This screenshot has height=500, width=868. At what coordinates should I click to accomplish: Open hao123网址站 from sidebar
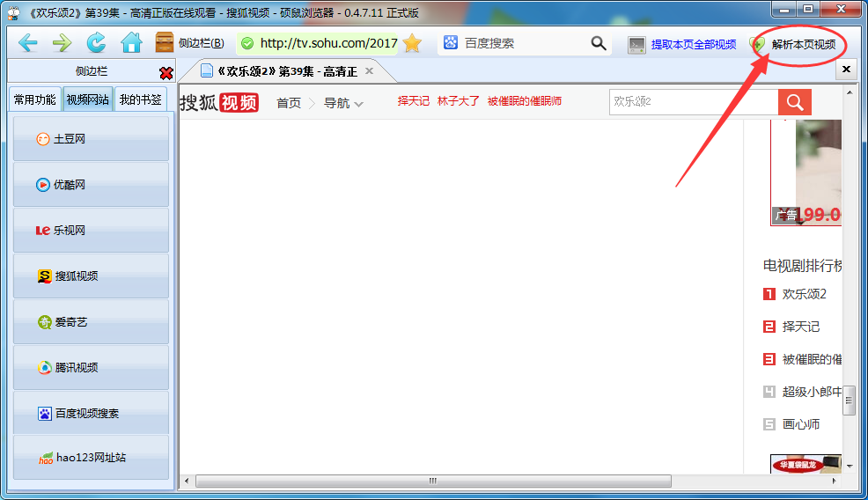91,458
